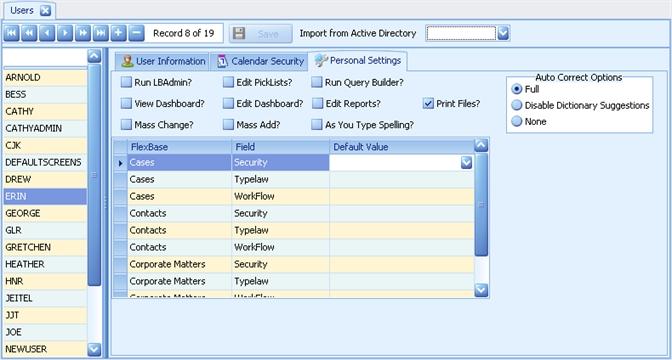This screenshot has height=360, width=672.
Task: Enable Mass Change checkbox
Action: coord(126,125)
